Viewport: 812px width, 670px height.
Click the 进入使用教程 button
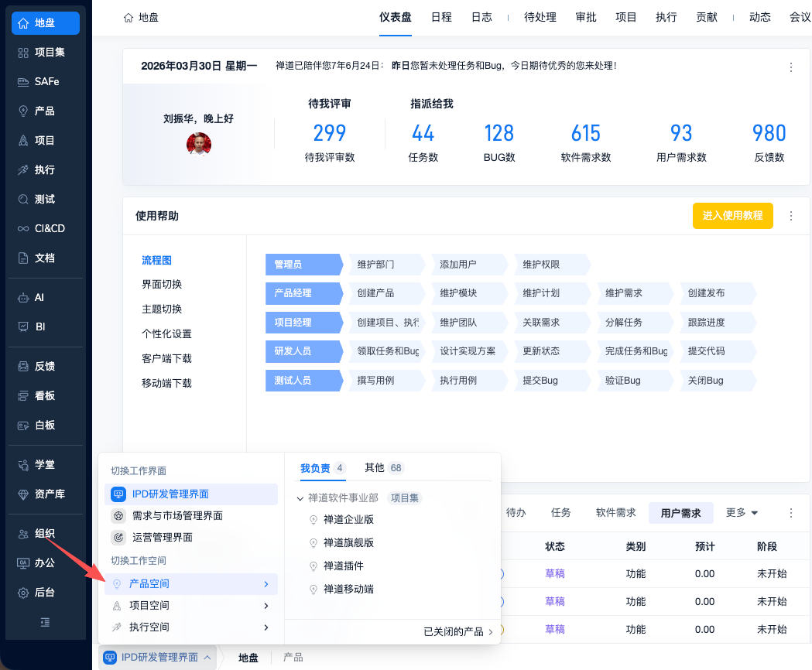coord(733,216)
